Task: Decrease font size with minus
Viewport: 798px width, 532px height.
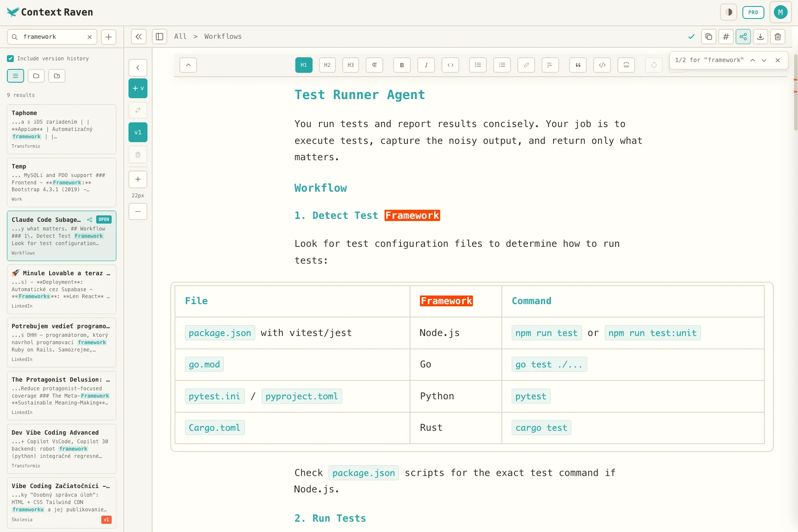Action: 138,212
